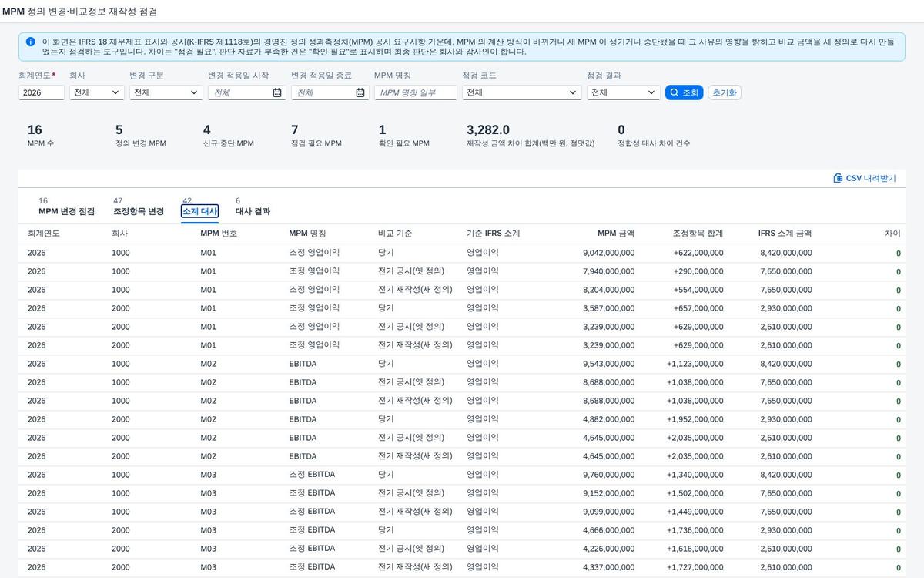924x578 pixels.
Task: Click MPM 금액 cell 9,042,000,000
Action: 609,253
